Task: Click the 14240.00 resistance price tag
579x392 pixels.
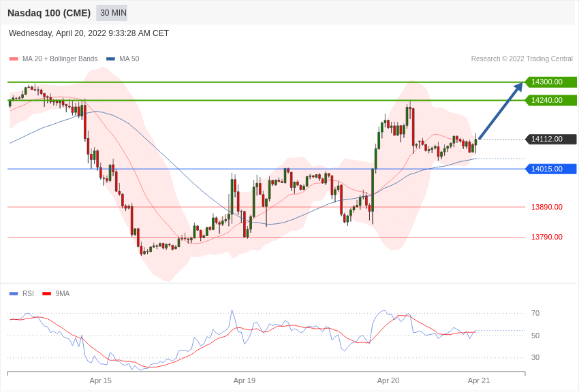Action: coord(550,100)
